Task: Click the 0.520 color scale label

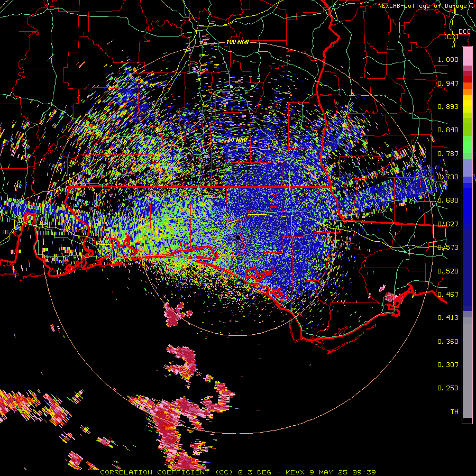Action: [448, 271]
